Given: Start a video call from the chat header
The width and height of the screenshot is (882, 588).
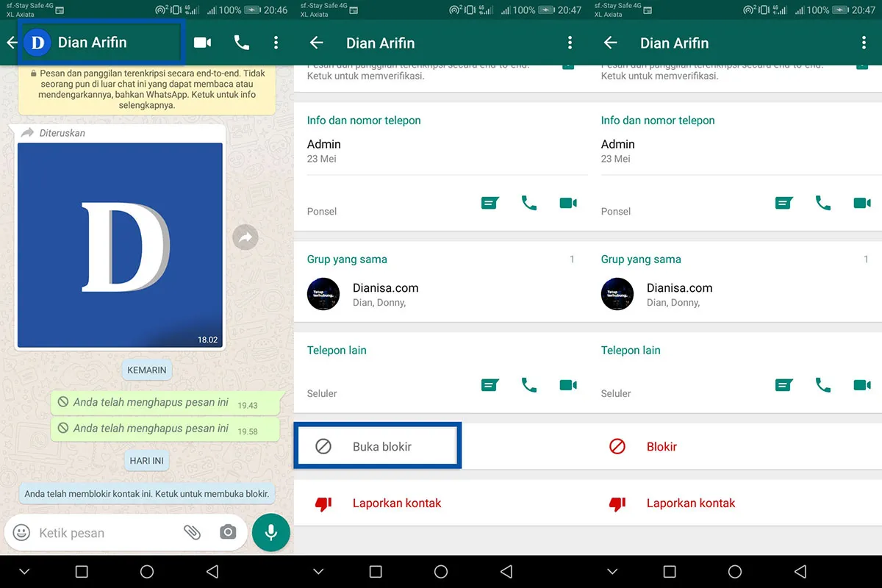Looking at the screenshot, I should coord(202,43).
